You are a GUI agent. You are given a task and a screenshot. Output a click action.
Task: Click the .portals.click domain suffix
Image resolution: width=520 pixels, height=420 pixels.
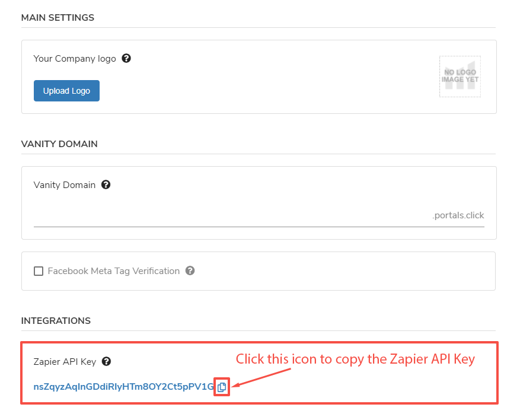click(x=458, y=215)
